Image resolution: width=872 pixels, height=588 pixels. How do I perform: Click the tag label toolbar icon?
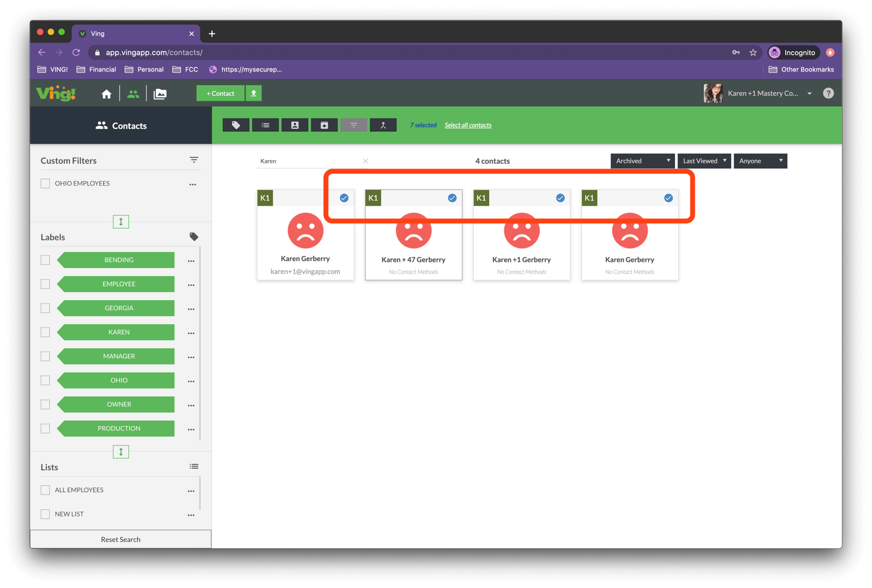[x=236, y=125]
